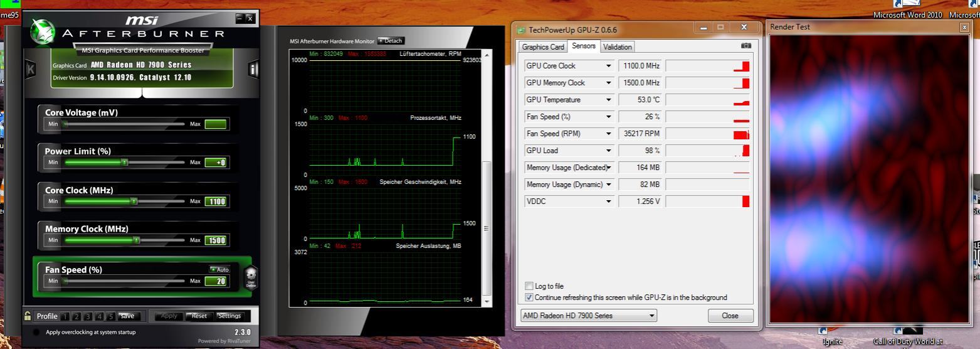The image size is (980, 349).
Task: Click the hardware monitor scroll-up arrow
Action: (x=487, y=55)
